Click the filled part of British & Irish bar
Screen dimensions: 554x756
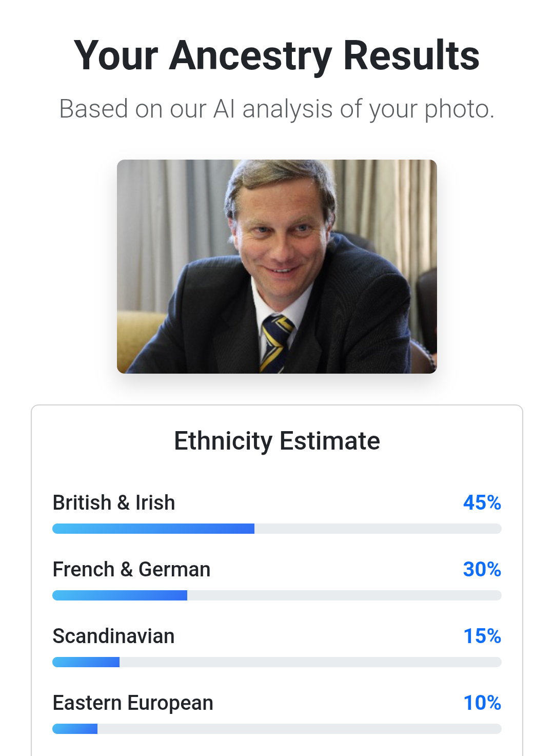153,529
